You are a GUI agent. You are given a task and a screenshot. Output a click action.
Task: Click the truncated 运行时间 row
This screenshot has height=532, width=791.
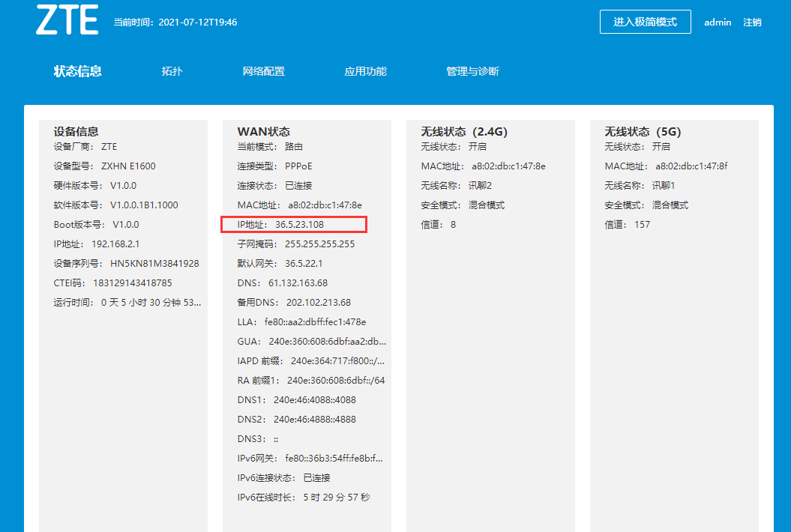tap(127, 303)
